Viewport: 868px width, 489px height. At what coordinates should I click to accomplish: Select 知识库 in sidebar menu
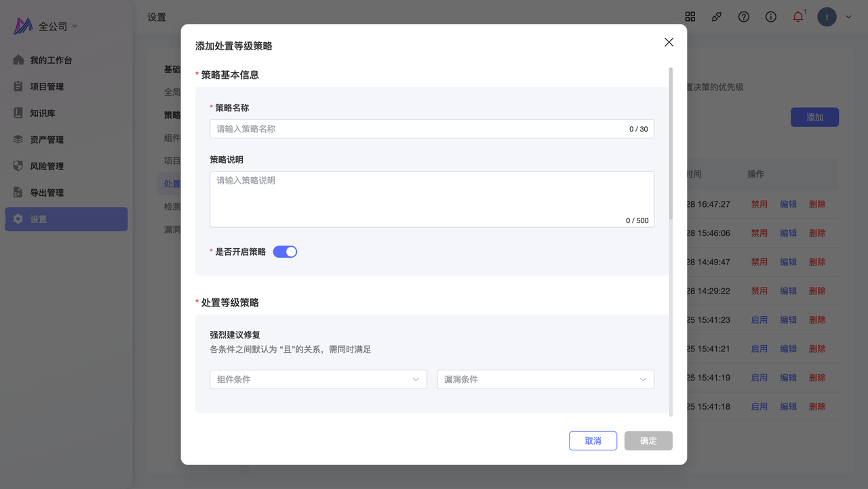[x=43, y=113]
